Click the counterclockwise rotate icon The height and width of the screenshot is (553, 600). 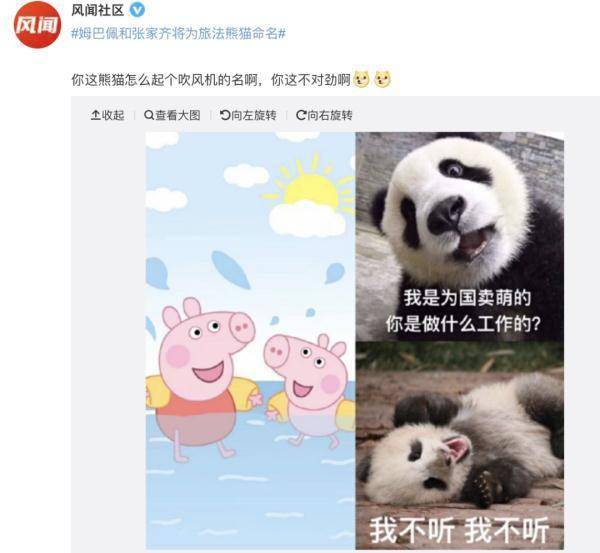tap(225, 115)
